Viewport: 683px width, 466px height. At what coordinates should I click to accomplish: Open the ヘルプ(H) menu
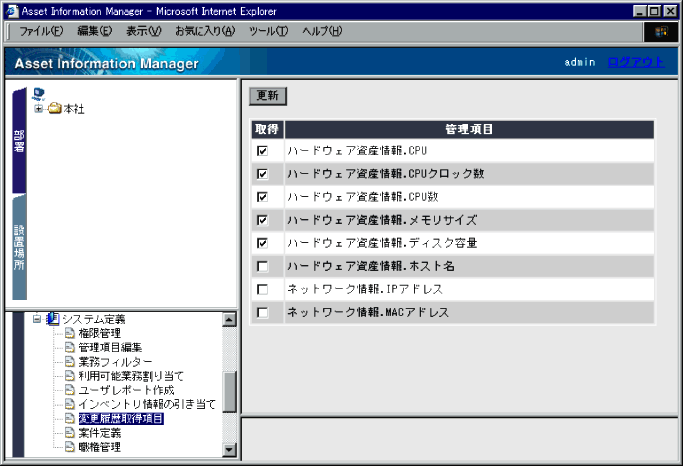tap(322, 31)
